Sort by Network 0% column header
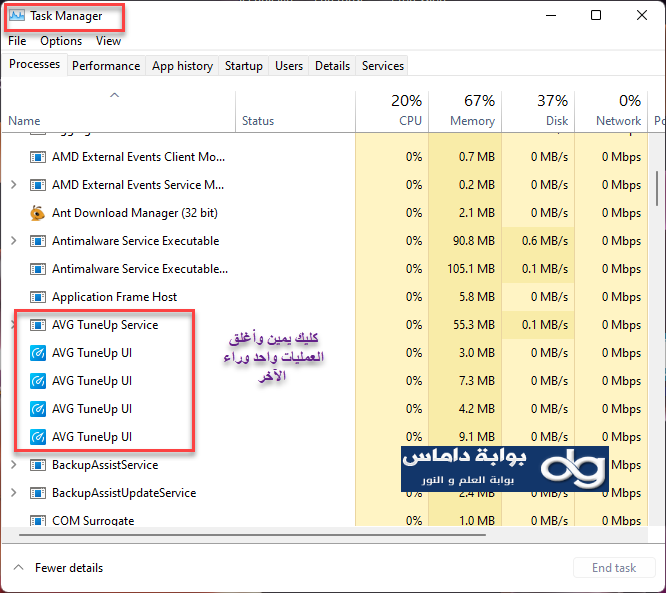This screenshot has width=666, height=593. [x=611, y=110]
